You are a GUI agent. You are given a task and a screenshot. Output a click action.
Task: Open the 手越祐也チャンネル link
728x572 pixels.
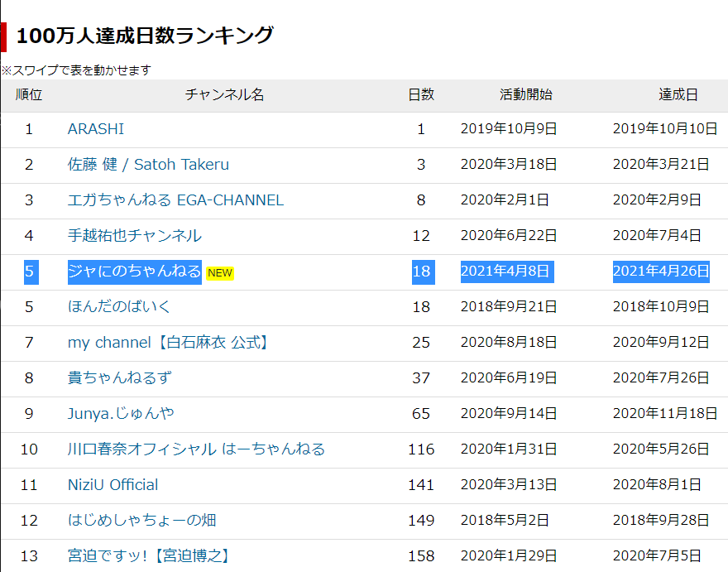pos(135,236)
